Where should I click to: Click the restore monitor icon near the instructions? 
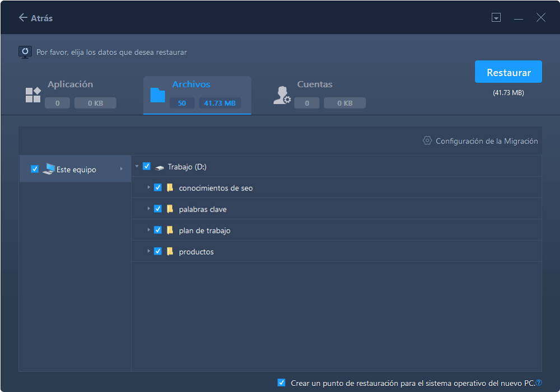pyautogui.click(x=25, y=52)
